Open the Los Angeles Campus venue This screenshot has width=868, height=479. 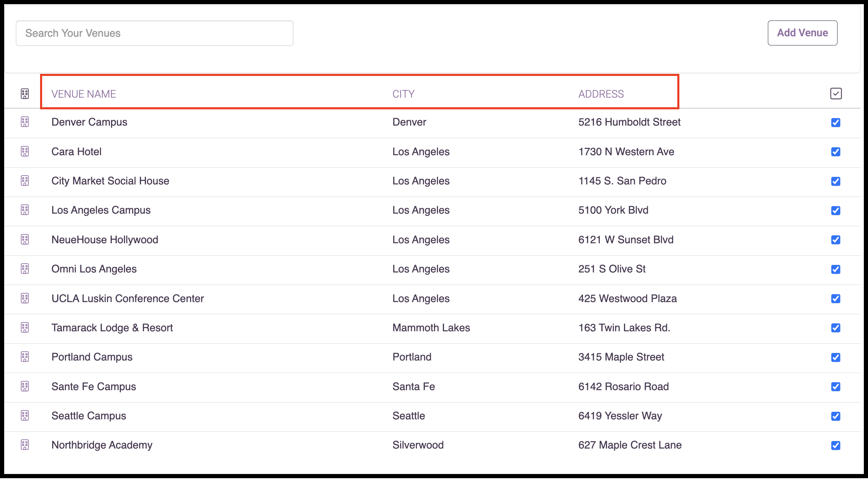(101, 210)
